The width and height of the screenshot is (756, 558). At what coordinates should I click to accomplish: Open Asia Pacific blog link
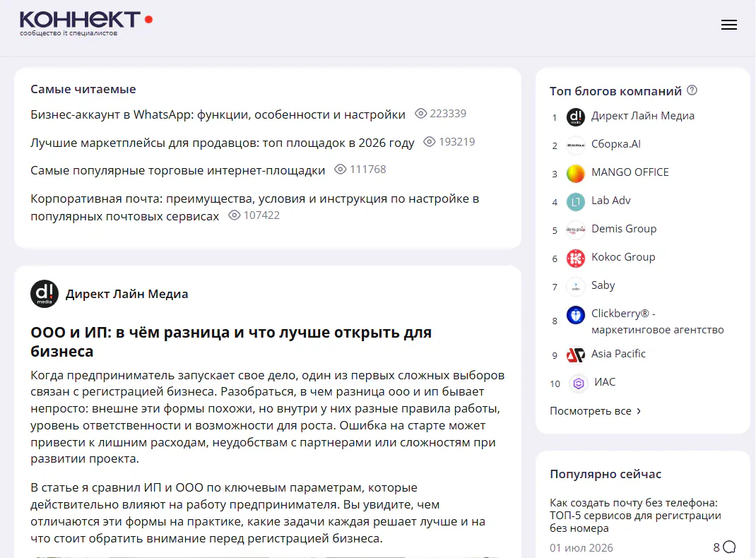pyautogui.click(x=618, y=354)
